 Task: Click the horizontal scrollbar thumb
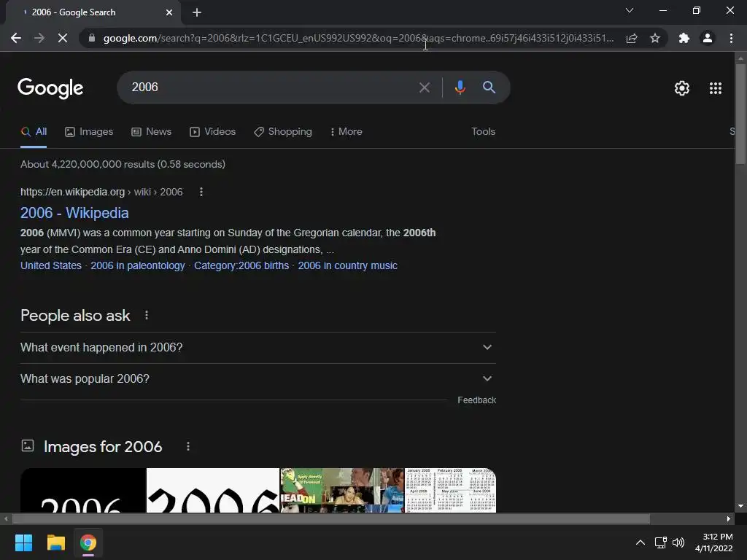point(331,519)
